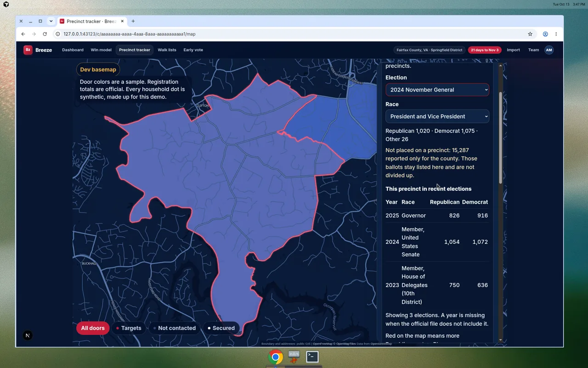Open the Dashboard nav item

[73, 50]
